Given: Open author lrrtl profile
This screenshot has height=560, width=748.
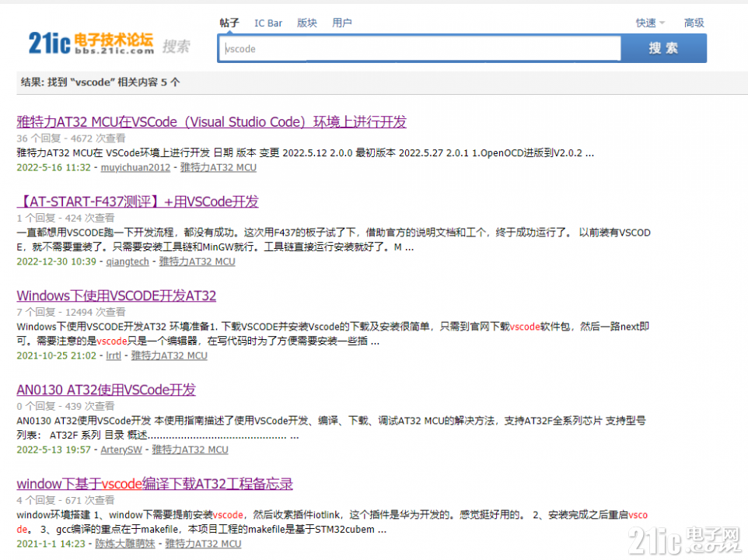Looking at the screenshot, I should pyautogui.click(x=114, y=355).
